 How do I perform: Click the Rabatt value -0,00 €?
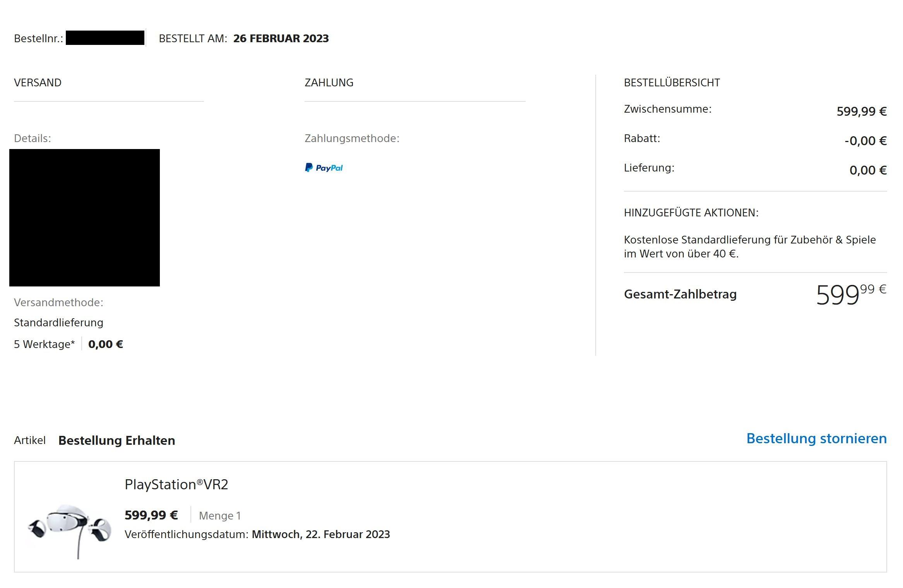point(865,141)
